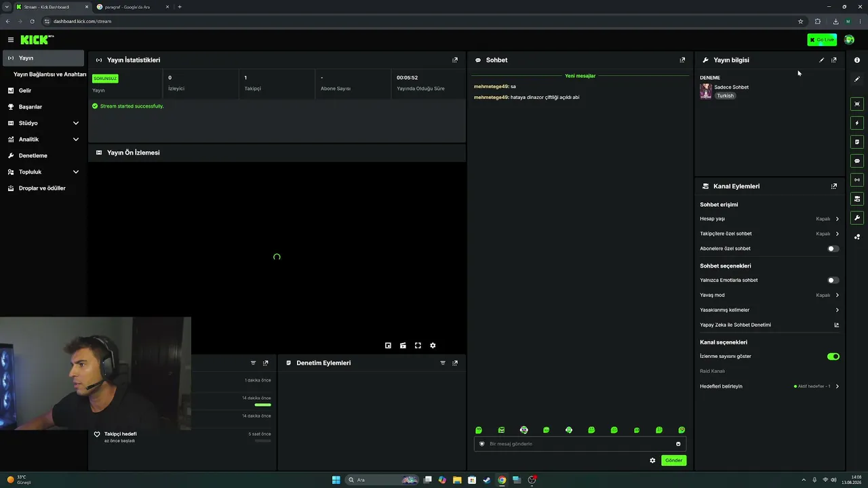
Task: Open Yapay Zeka ile Sohbet Denetimi external link
Action: pos(836,325)
